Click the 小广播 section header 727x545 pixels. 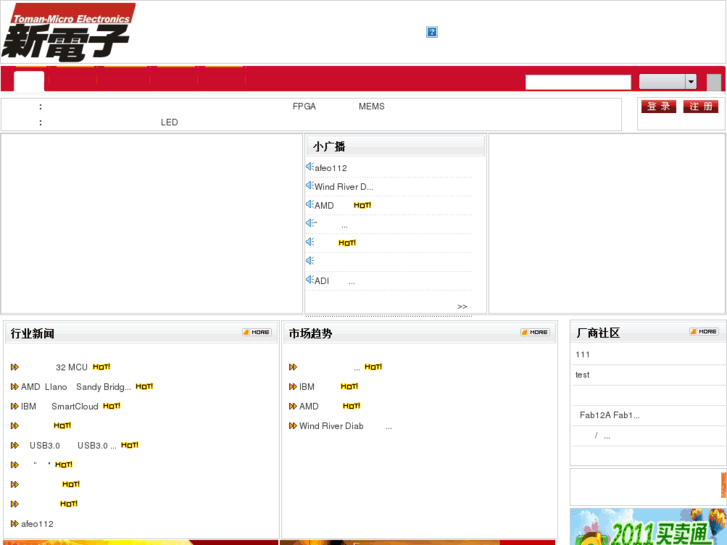395,147
